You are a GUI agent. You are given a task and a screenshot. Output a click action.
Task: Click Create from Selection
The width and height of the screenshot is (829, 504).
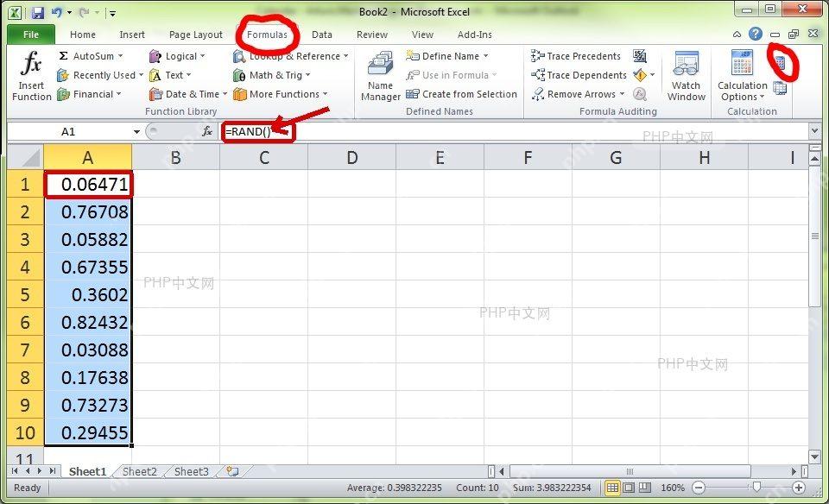pos(461,94)
